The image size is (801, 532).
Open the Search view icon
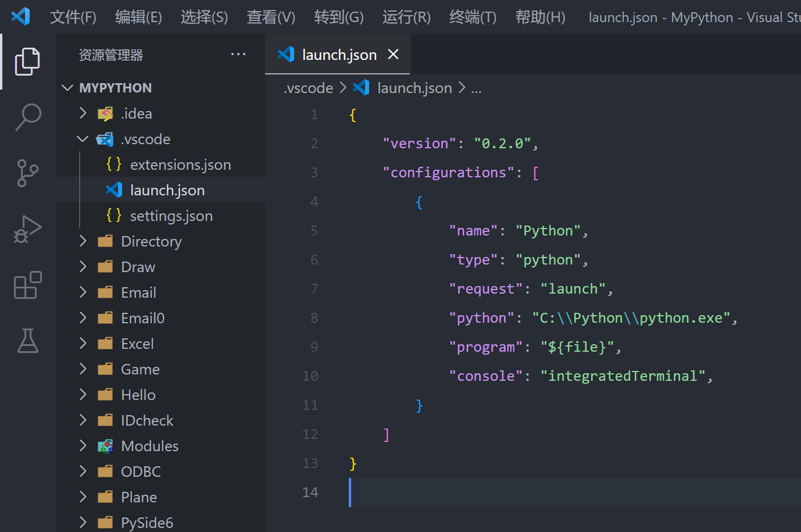27,117
